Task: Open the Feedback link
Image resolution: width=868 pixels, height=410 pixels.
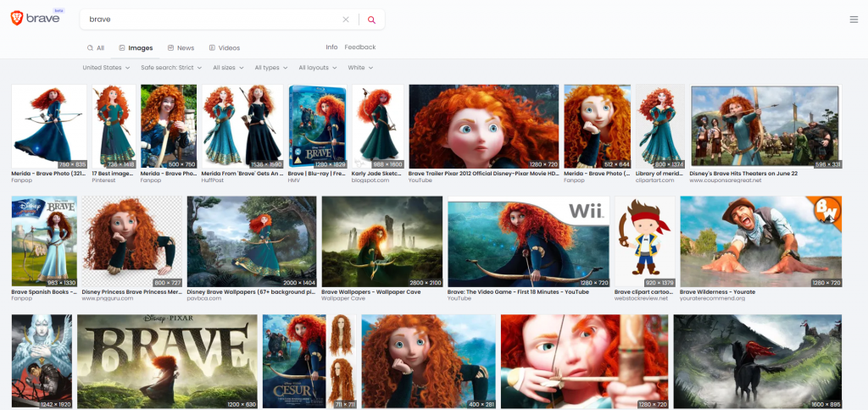Action: [x=359, y=47]
